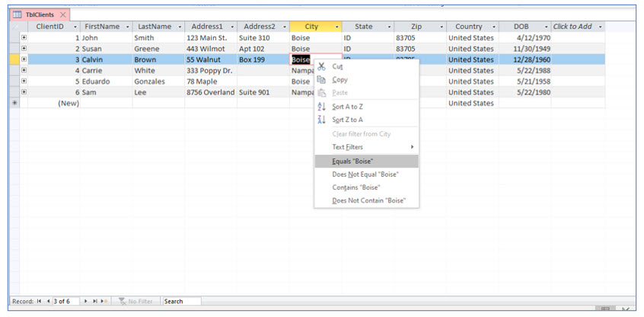The height and width of the screenshot is (317, 644).
Task: Select the "333 Poppy Dr." cell
Action: (x=211, y=70)
